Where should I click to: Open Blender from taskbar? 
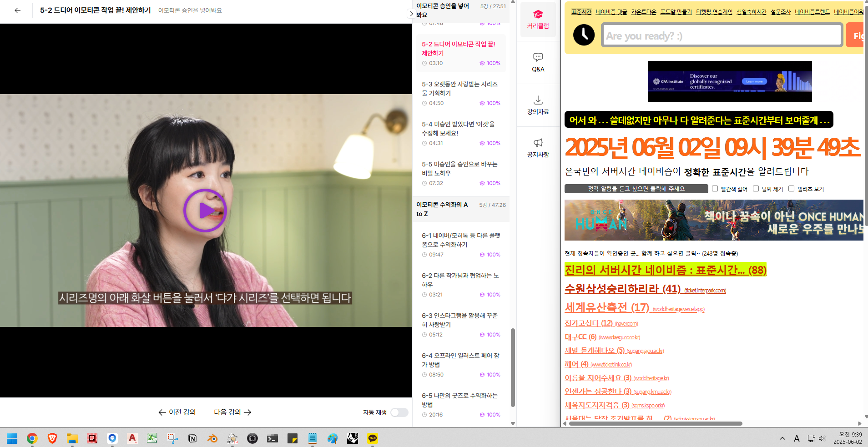click(212, 438)
